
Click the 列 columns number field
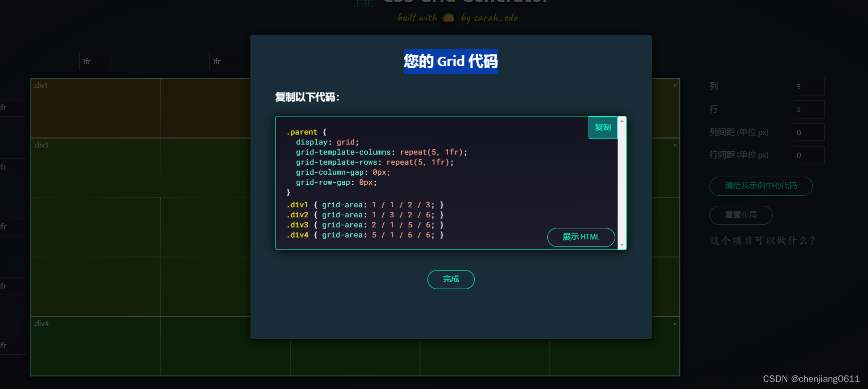pyautogui.click(x=809, y=87)
